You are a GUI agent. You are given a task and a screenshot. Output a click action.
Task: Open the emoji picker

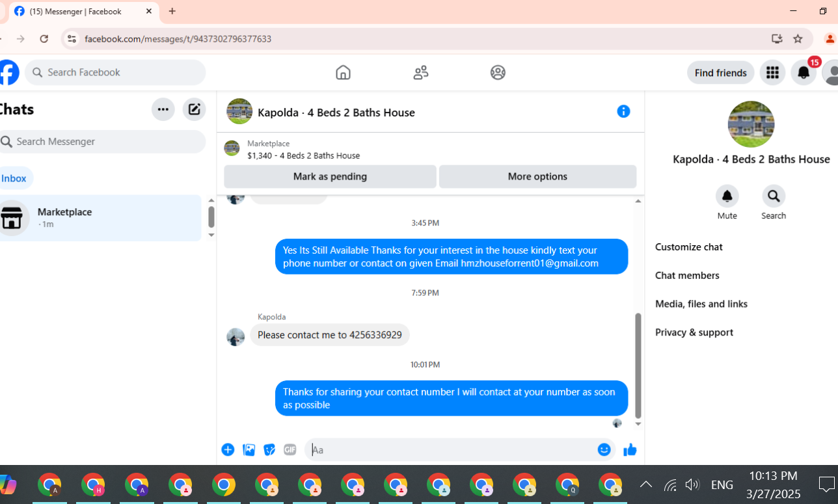click(x=604, y=449)
